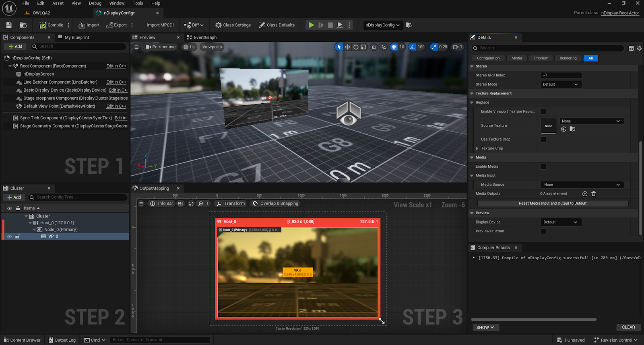Check the Enable Media checkbox

click(543, 166)
